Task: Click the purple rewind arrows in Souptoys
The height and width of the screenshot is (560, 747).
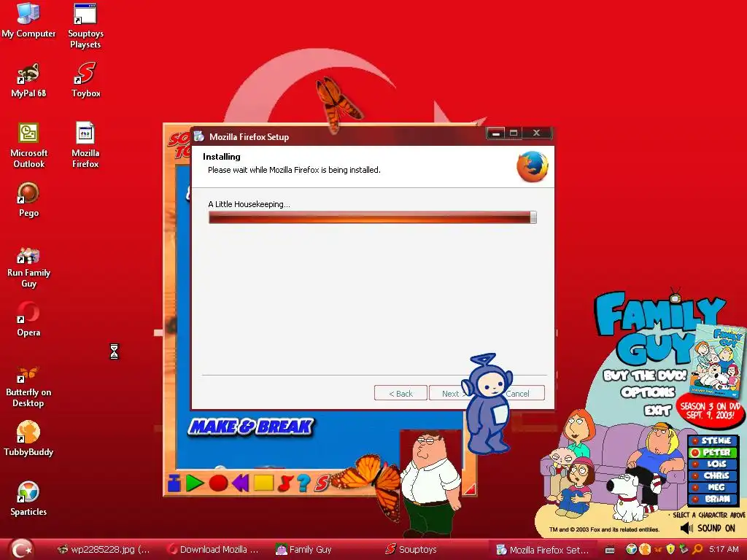Action: (241, 483)
